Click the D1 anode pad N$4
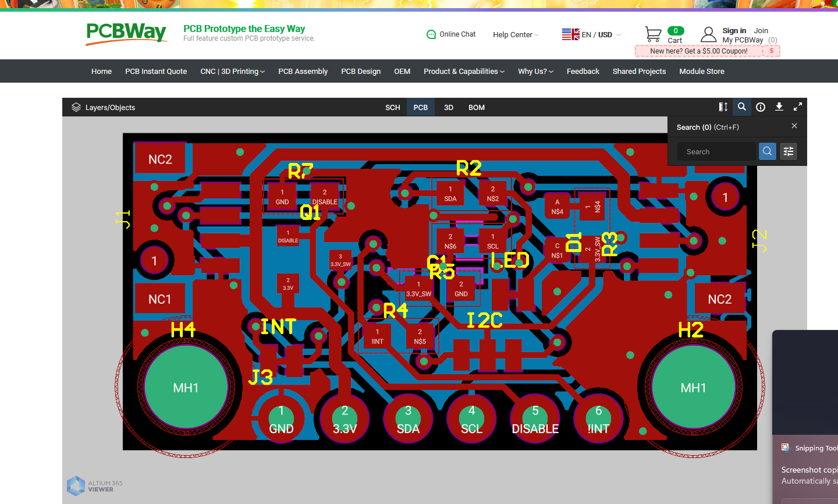The image size is (838, 504). pos(558,207)
